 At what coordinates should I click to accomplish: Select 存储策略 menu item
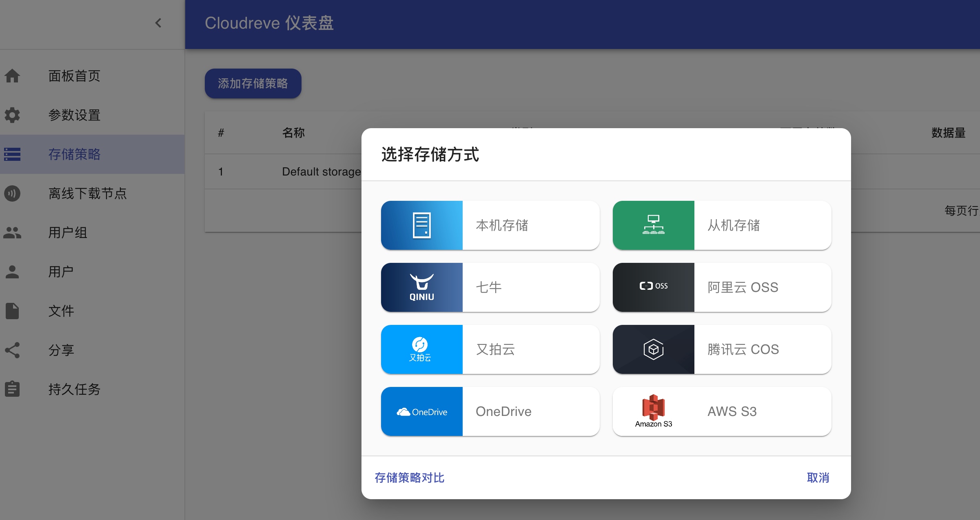(x=92, y=154)
